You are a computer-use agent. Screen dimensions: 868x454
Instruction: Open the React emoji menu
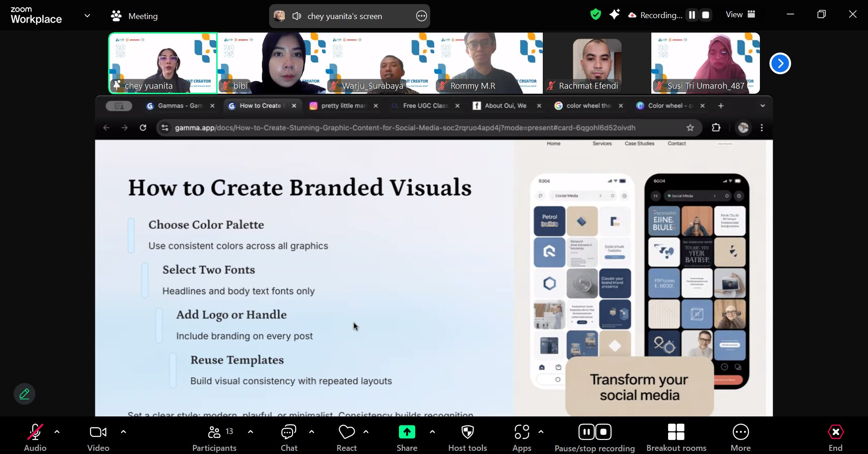point(346,437)
